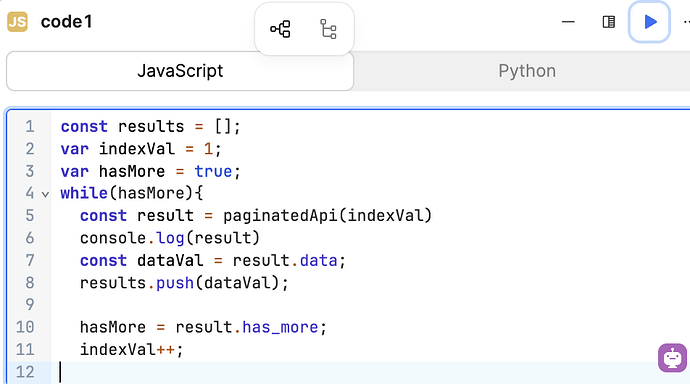The height and width of the screenshot is (384, 690).
Task: Click the JS file type icon
Action: pyautogui.click(x=18, y=22)
